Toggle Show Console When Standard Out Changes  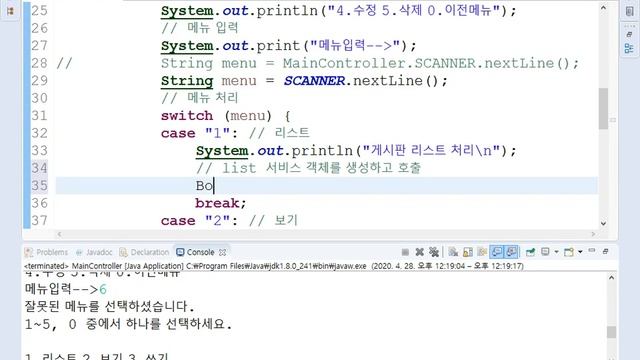497,252
